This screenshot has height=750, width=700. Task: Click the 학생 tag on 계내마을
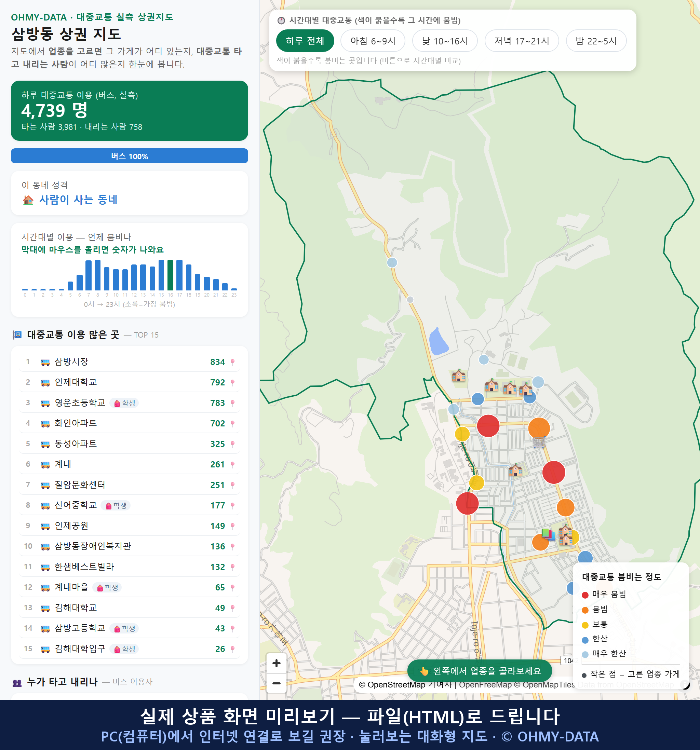pos(107,587)
